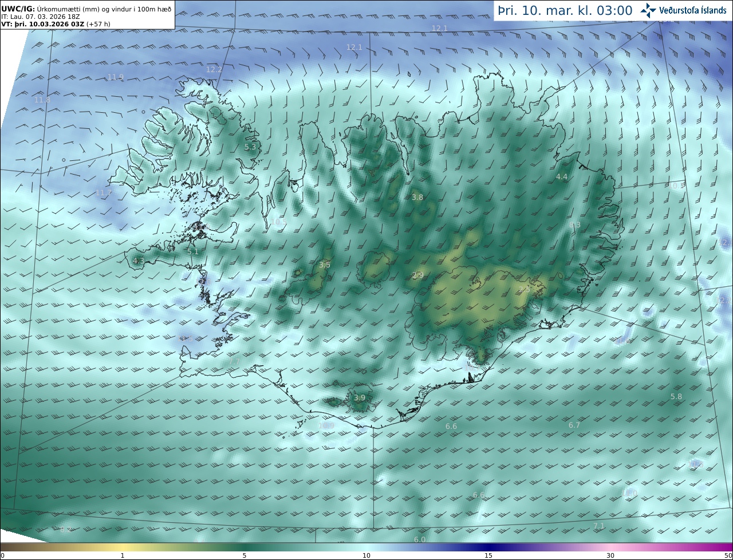Viewport: 733px width, 560px height.
Task: Select the title 'Úrkomumætti (mm) og vindur í 100m hæð'
Action: [104, 9]
